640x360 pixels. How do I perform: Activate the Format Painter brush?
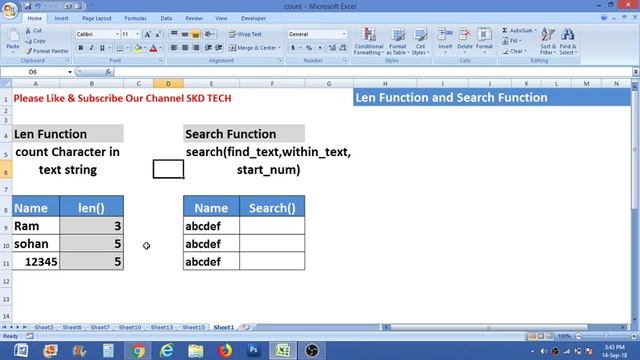click(46, 51)
